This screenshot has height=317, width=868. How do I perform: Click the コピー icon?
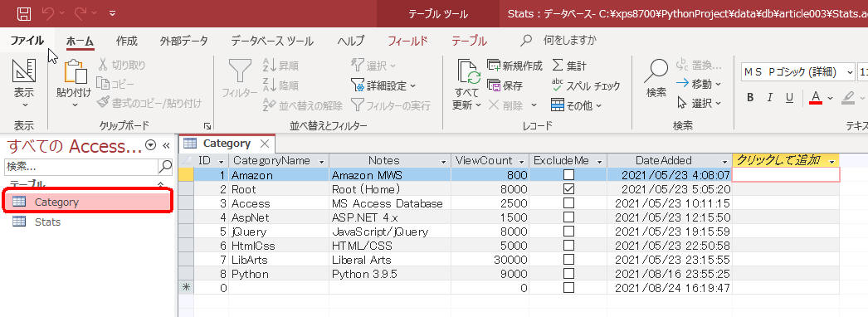tap(103, 84)
